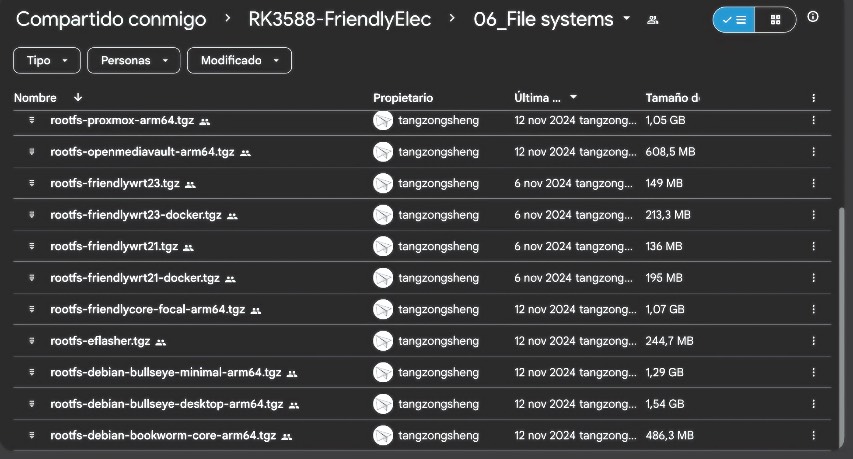Select file rootfs-eflasher.tgz
The height and width of the screenshot is (459, 853).
[100, 341]
